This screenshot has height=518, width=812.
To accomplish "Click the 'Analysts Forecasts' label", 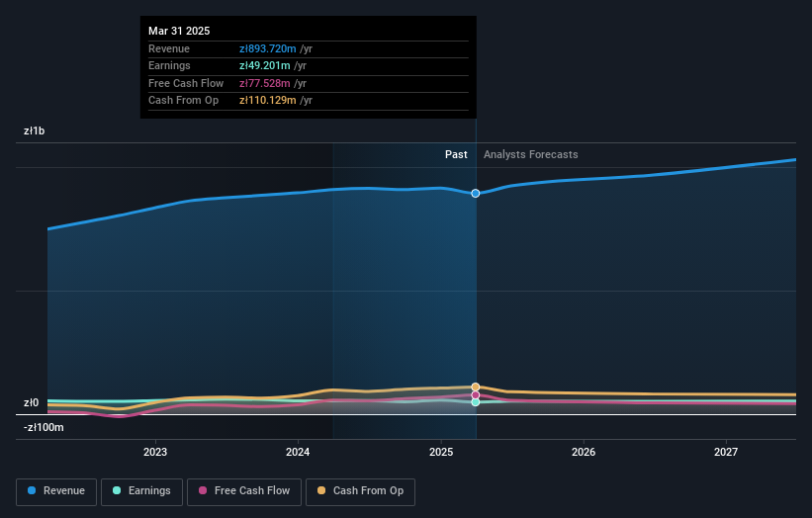I will click(531, 154).
